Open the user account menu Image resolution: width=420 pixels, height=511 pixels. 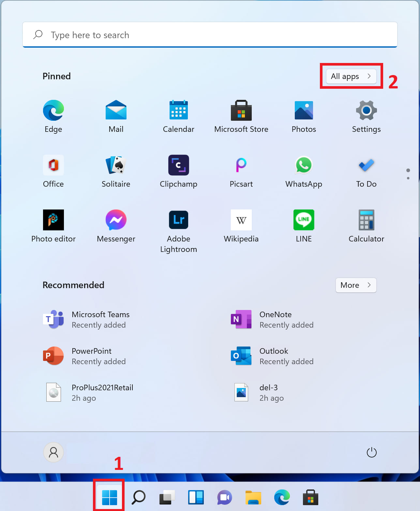click(x=53, y=452)
